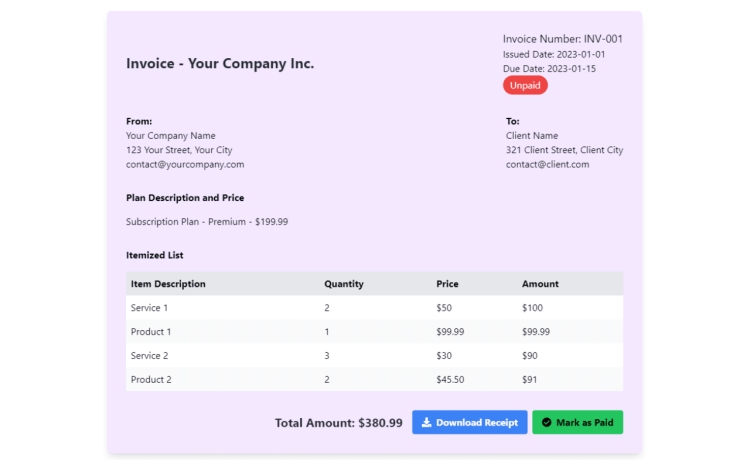
Task: Click the $100 amount of Service 1
Action: click(532, 308)
